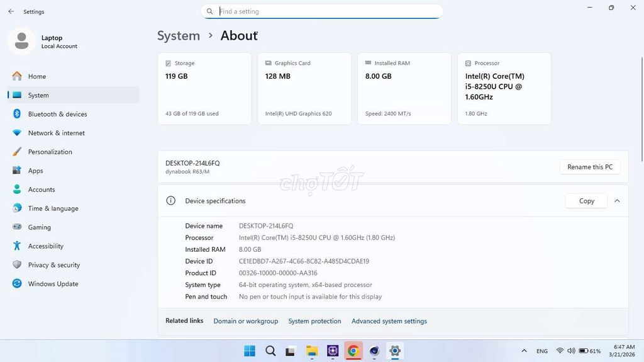Click the Device ID value CE1EDBD7-A267-4C66-8C82-A485D4CDAE19
Screen dimensions: 644x362
coord(304,261)
